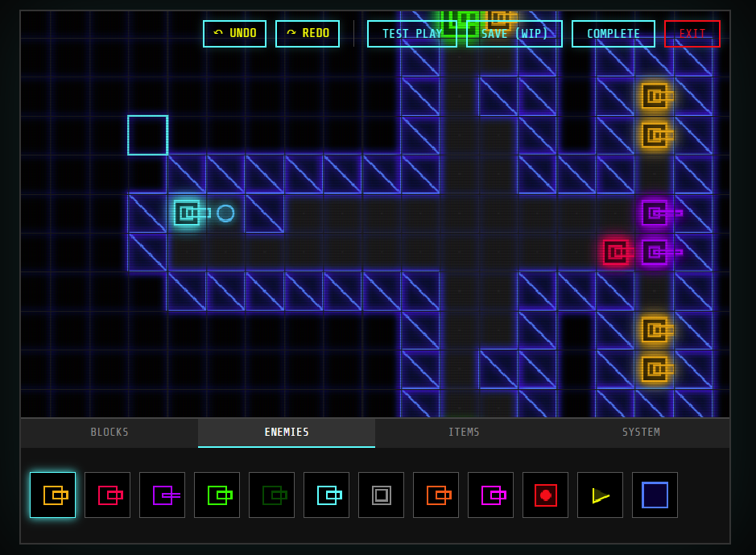Undo the last edit
The image size is (756, 555).
pos(234,34)
